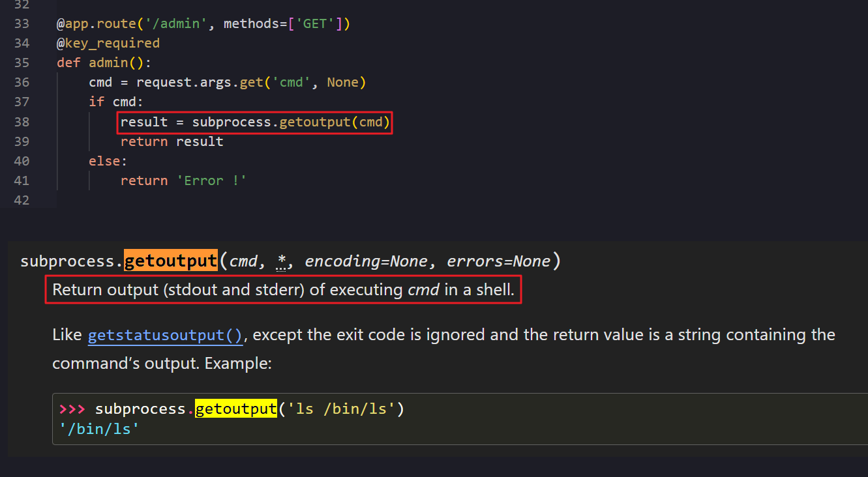Click the pink >>> prompt in the example
This screenshot has width=868, height=477.
[72, 409]
